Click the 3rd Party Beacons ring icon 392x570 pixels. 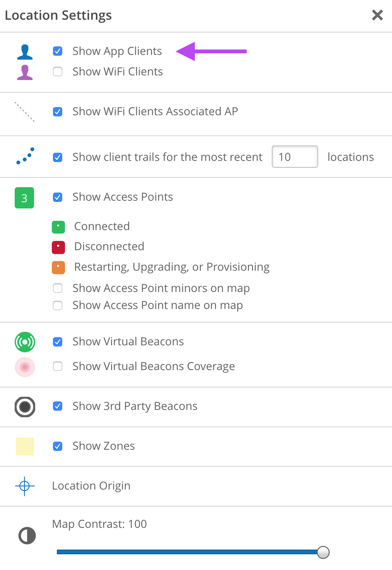(25, 407)
